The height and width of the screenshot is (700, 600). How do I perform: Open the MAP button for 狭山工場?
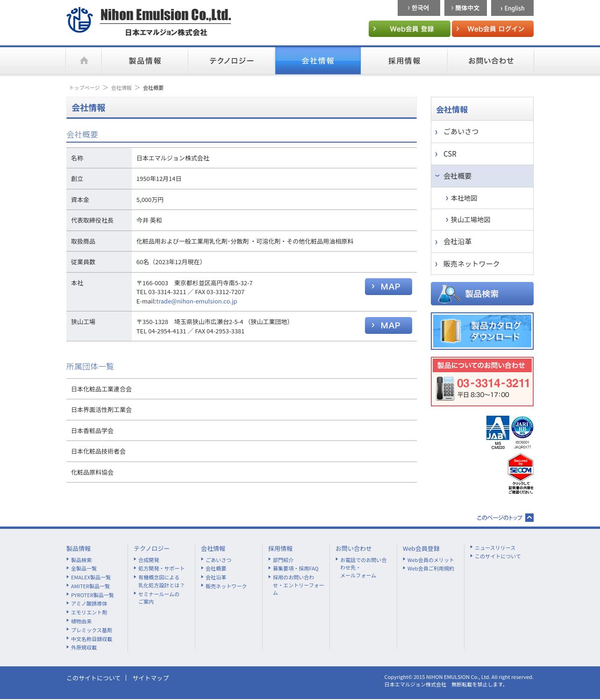coord(388,325)
